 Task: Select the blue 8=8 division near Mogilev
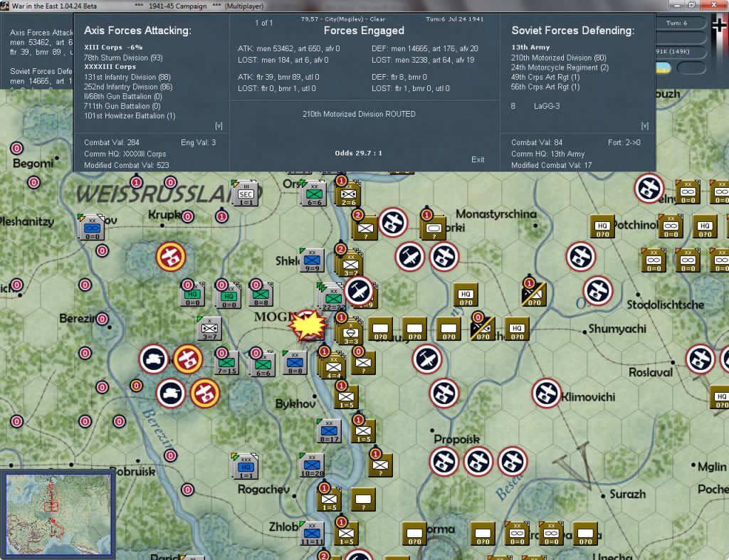(295, 362)
